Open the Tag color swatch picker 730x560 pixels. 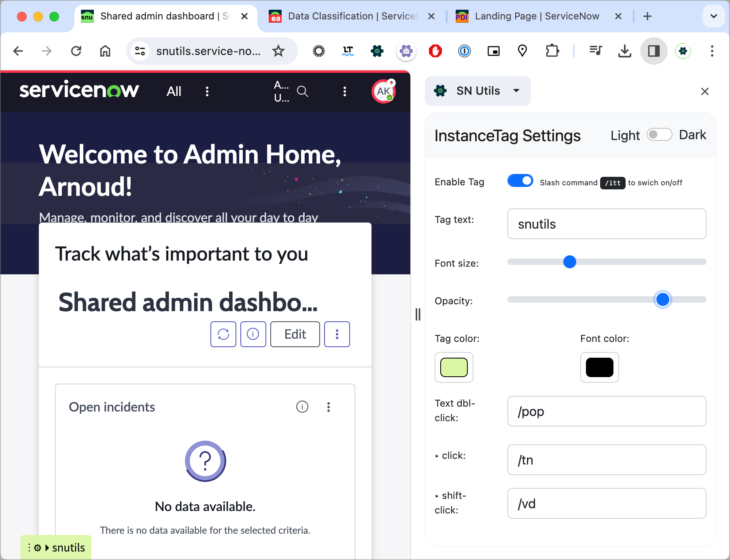[x=454, y=367]
